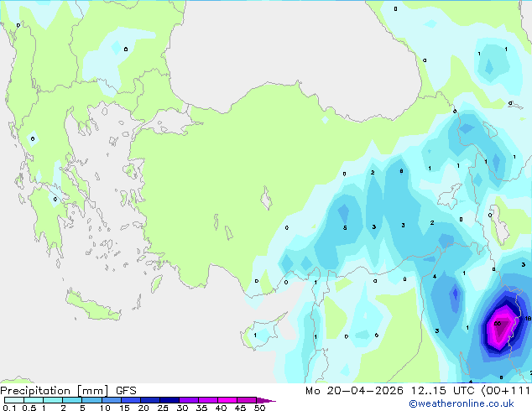Viewport: 532px width, 411px height.
Task: Click the legend label '25'
Action: [163, 408]
